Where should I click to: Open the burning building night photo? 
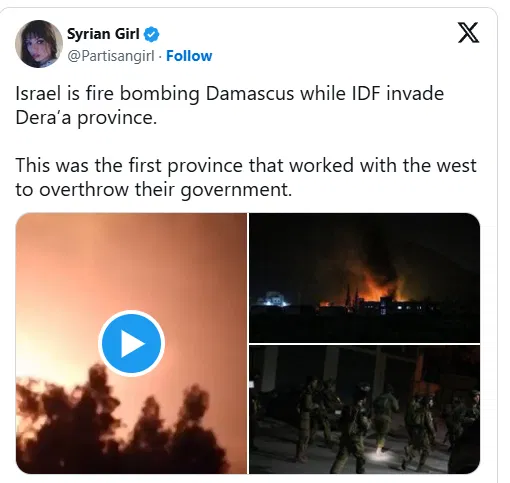pyautogui.click(x=364, y=278)
